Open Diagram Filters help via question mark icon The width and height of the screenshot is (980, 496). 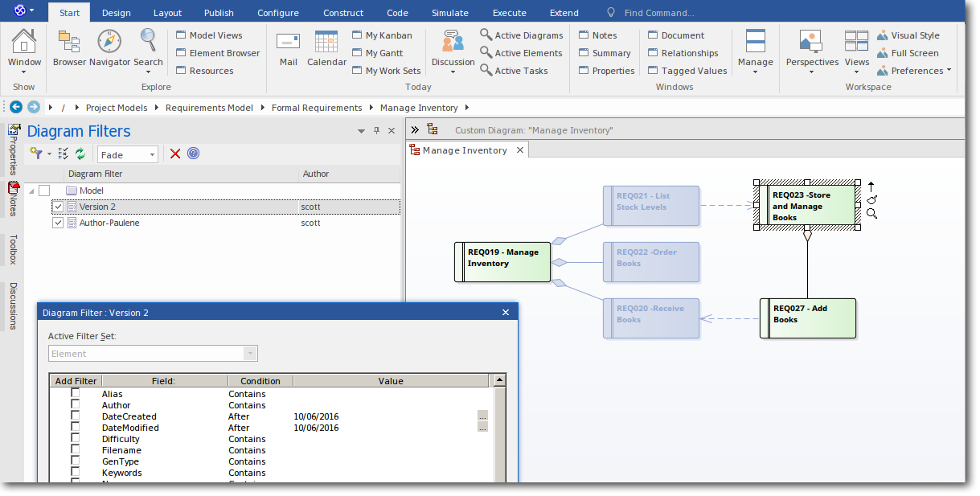point(193,153)
